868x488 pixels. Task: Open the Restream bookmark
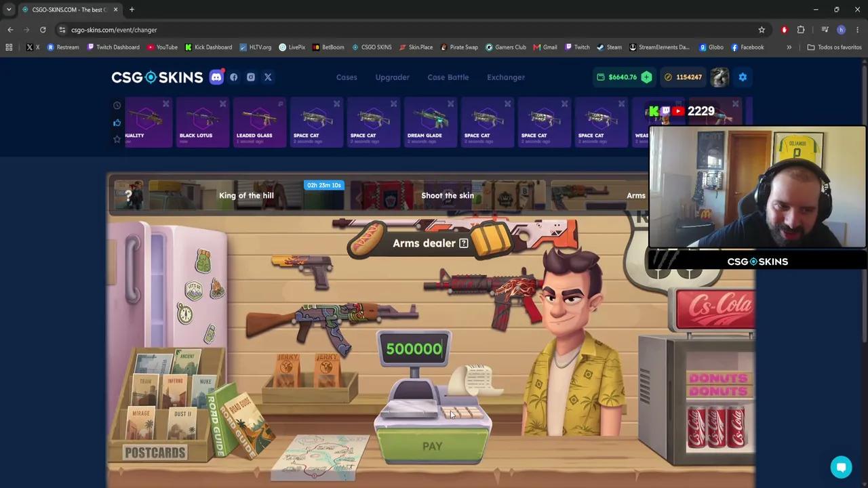[x=63, y=47]
